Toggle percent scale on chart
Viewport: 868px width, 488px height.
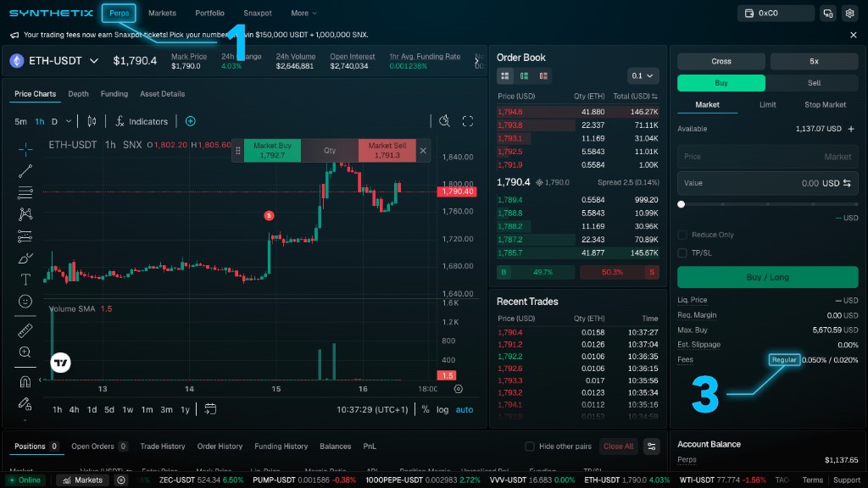coord(426,410)
